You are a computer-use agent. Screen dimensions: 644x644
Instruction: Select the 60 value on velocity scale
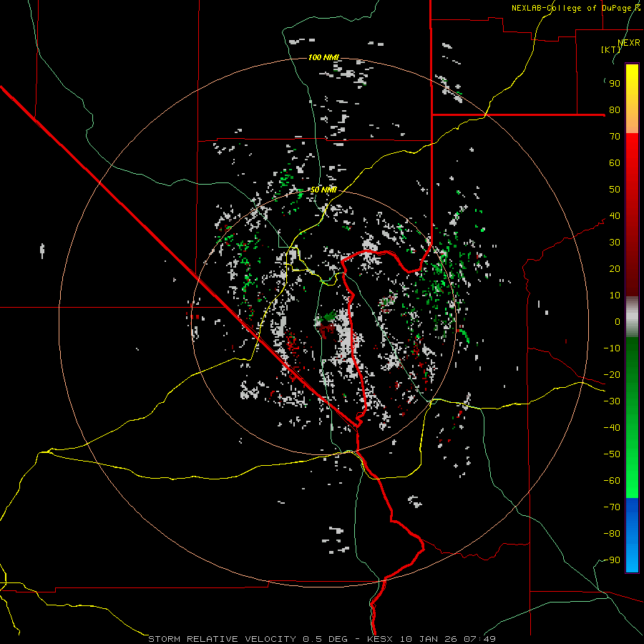[615, 163]
